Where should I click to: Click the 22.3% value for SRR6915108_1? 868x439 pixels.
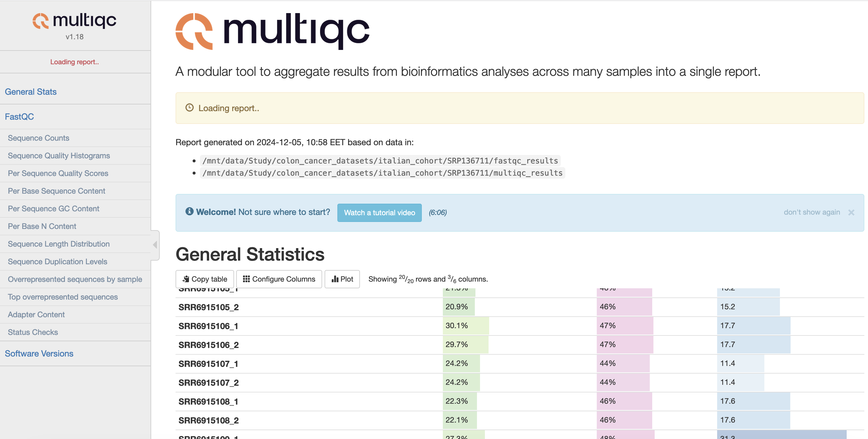click(x=457, y=401)
